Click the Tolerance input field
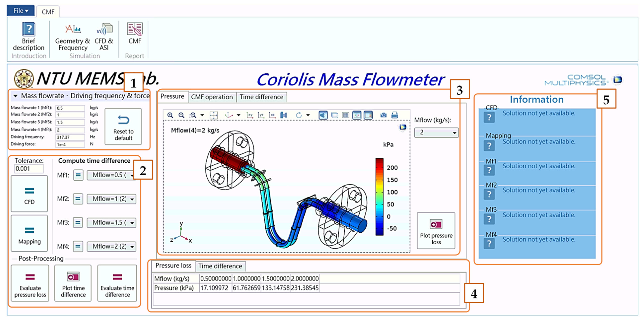Screen dimensions: 644x322 pyautogui.click(x=29, y=169)
